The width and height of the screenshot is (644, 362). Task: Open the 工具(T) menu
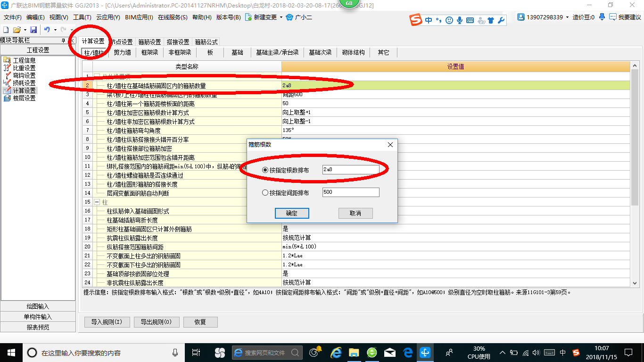pyautogui.click(x=82, y=17)
